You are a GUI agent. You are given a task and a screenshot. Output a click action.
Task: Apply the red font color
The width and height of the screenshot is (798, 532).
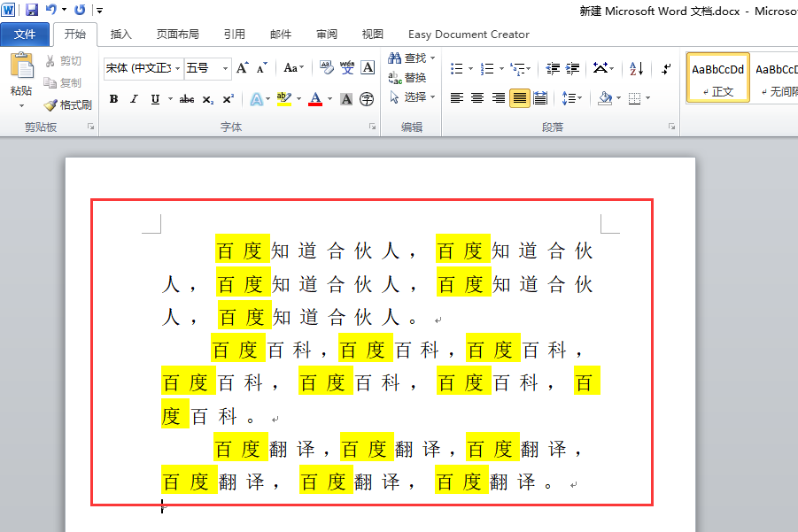tap(315, 99)
